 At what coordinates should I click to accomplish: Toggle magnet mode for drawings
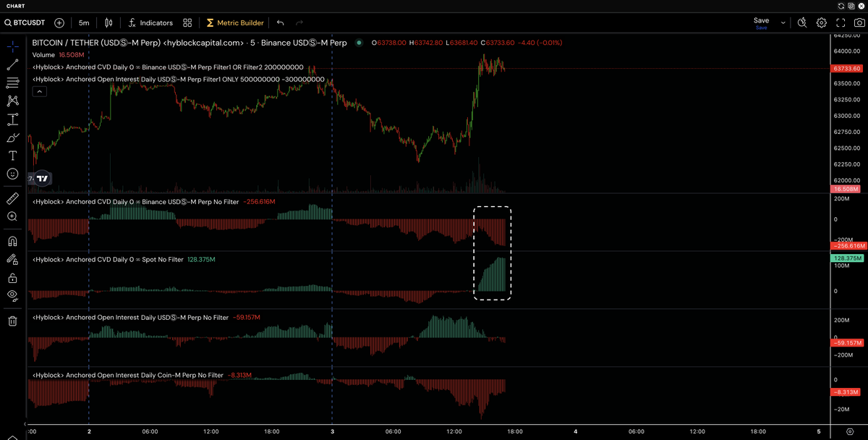[x=12, y=241]
